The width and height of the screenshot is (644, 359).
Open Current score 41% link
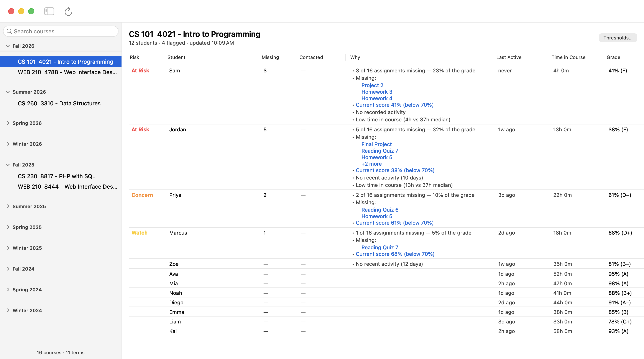click(x=394, y=105)
